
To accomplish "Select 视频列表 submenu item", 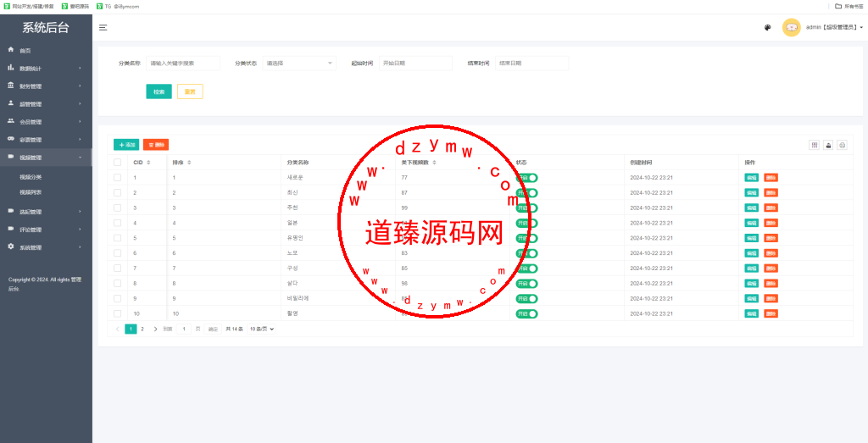I will (x=31, y=192).
